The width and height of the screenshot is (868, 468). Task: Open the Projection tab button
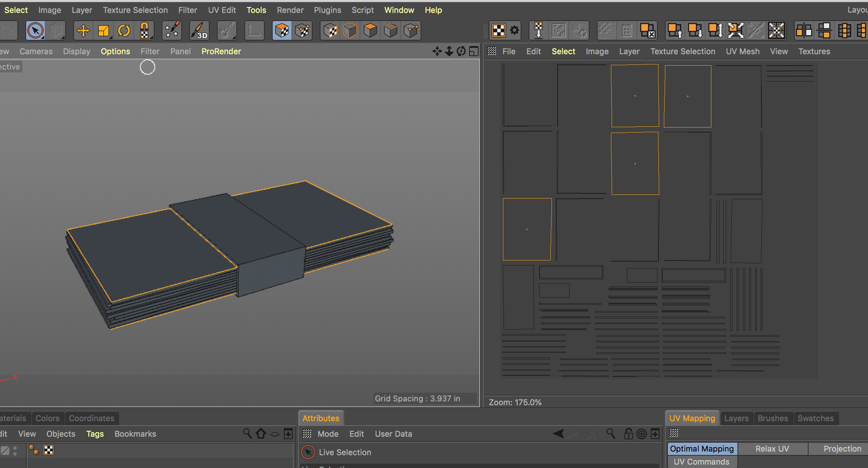(842, 449)
